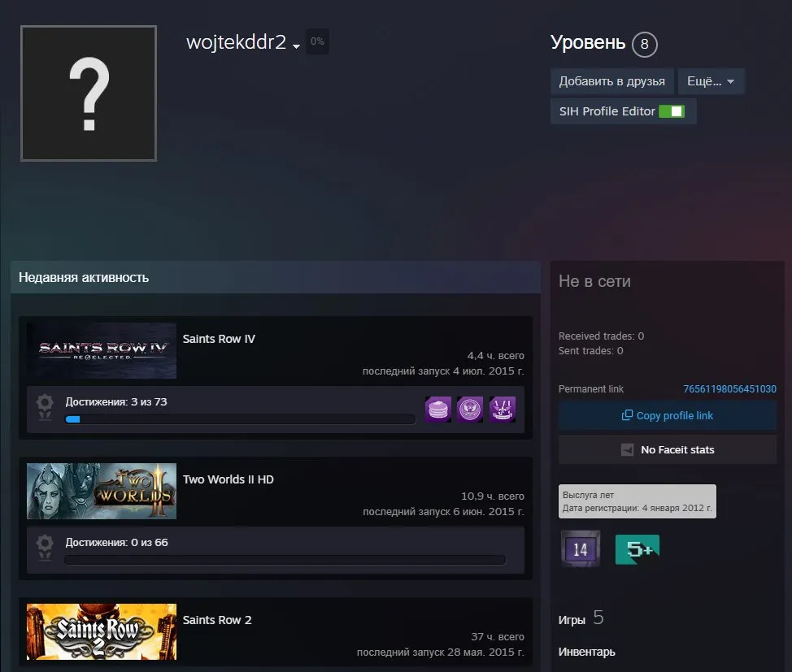The image size is (792, 672).
Task: Click the Выслуга лет registration tooltip
Action: point(638,501)
